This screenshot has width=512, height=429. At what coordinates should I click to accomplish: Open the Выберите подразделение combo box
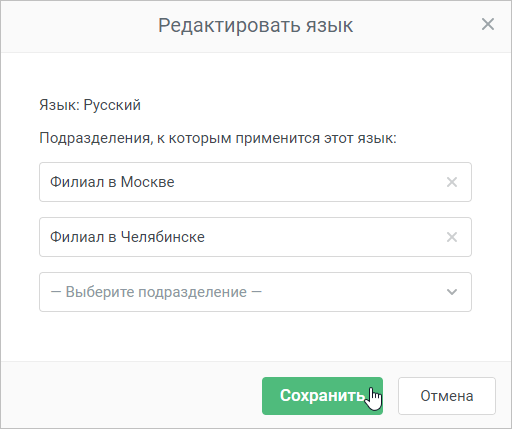(255, 292)
